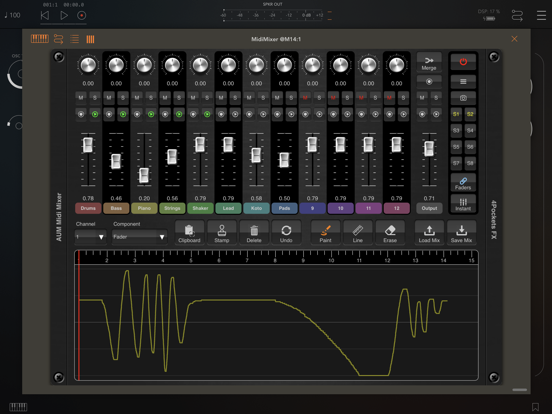
Task: Click the Instant button
Action: 463,204
